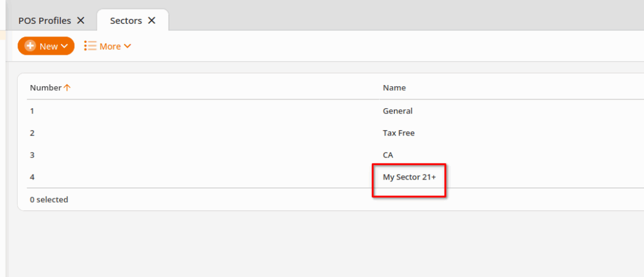Viewport: 644px width, 277px height.
Task: Close the Sectors tab
Action: point(152,21)
